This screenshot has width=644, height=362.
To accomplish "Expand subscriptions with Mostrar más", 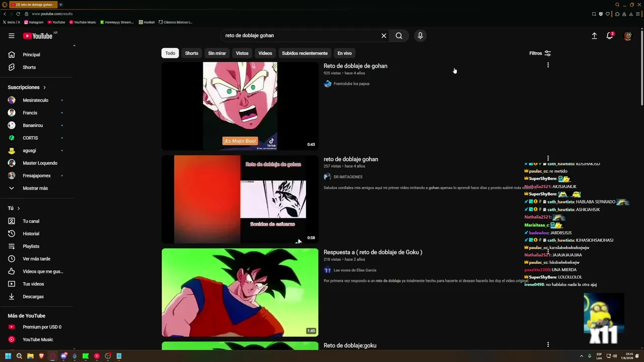I will [38, 188].
